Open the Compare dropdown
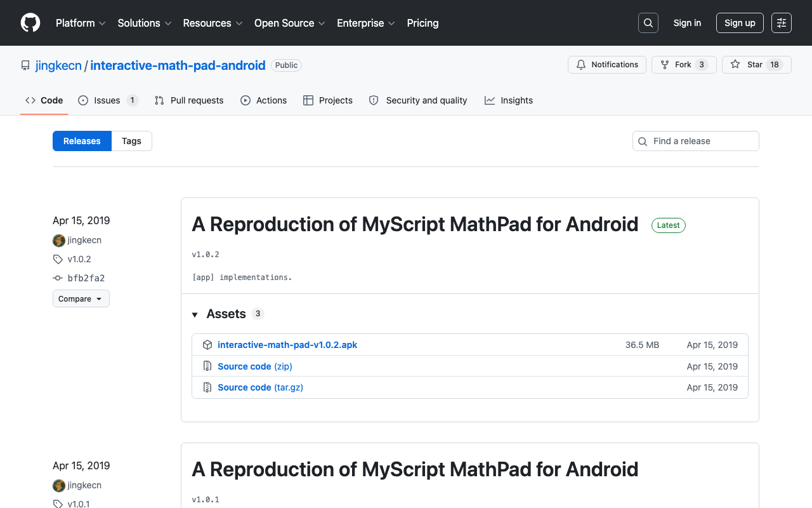 coord(81,298)
